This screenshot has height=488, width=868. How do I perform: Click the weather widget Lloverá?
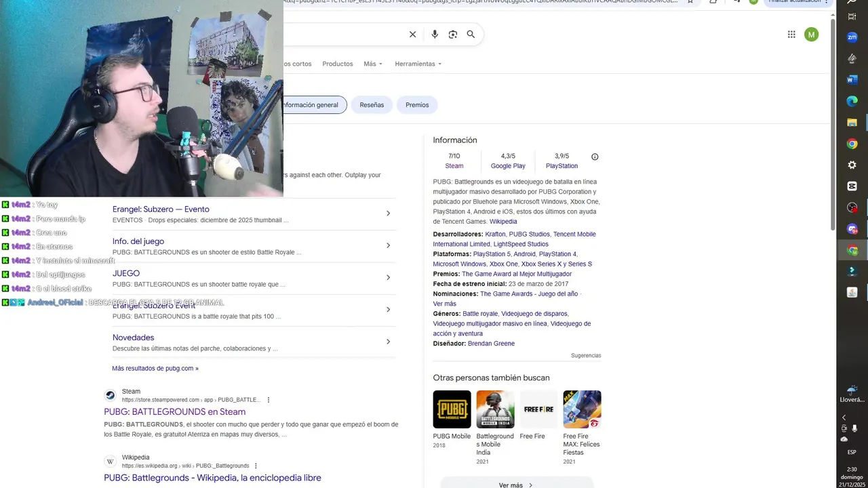(x=852, y=394)
